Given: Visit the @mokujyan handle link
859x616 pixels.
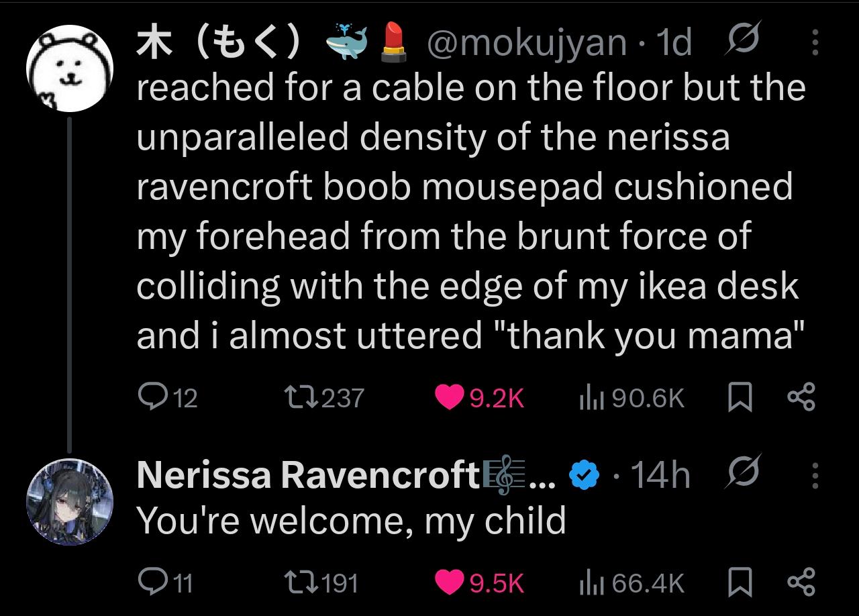Looking at the screenshot, I should click(x=525, y=44).
